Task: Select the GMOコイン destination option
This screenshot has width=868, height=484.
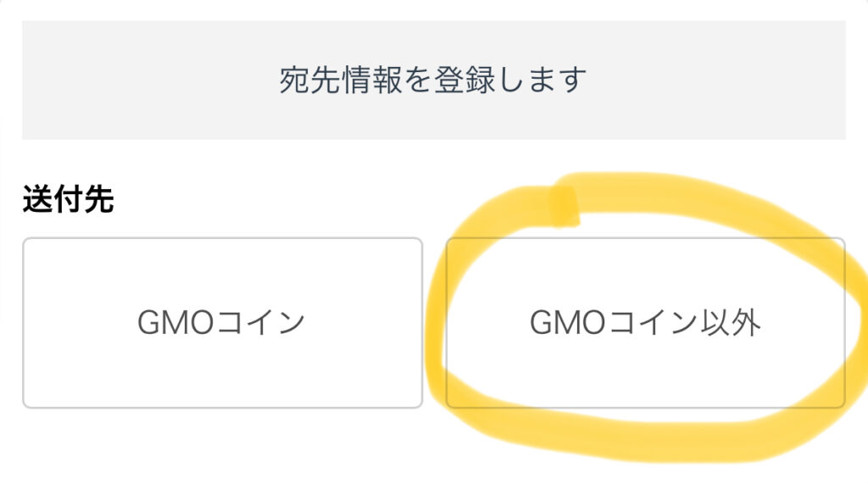Action: 222,323
